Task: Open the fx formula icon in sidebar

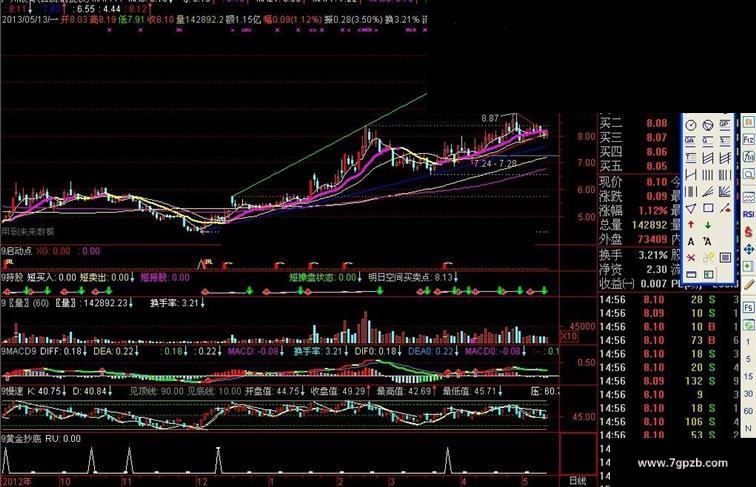Action: (748, 157)
